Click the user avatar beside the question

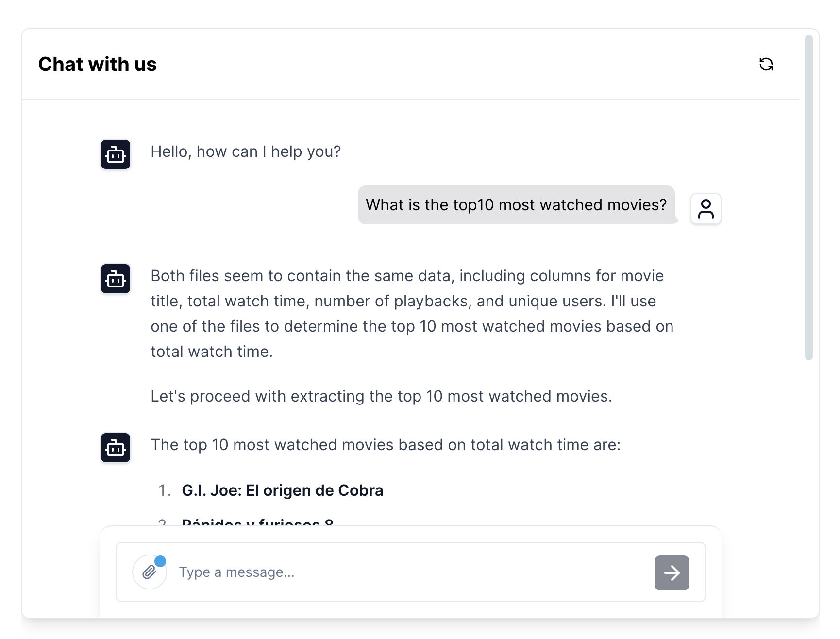[x=706, y=209]
